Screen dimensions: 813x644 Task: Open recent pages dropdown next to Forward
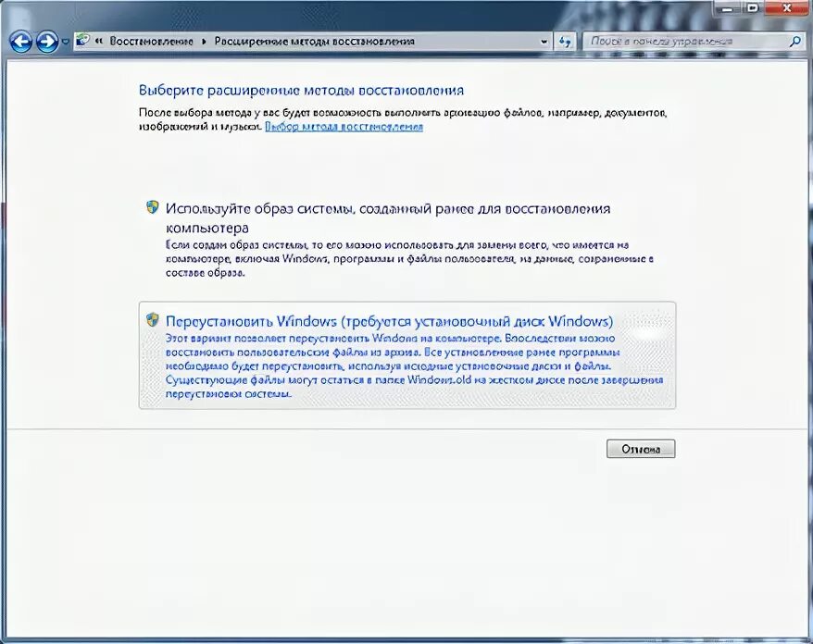66,42
